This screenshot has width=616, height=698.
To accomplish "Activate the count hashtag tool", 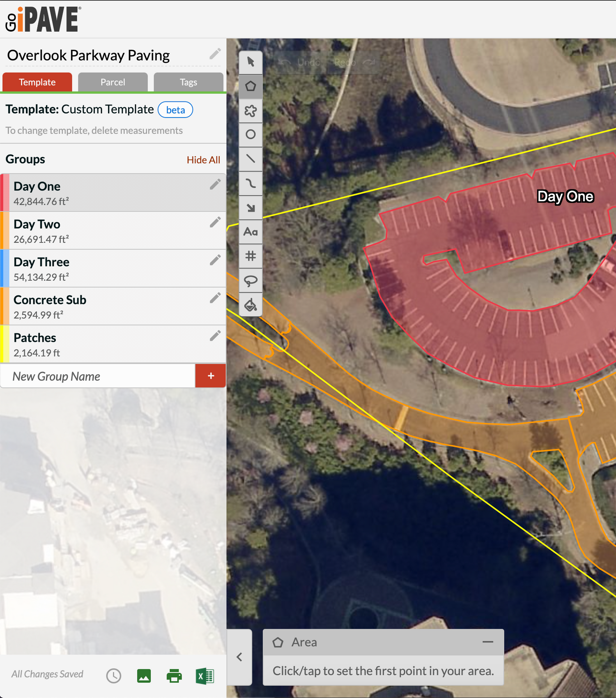I will pyautogui.click(x=251, y=256).
